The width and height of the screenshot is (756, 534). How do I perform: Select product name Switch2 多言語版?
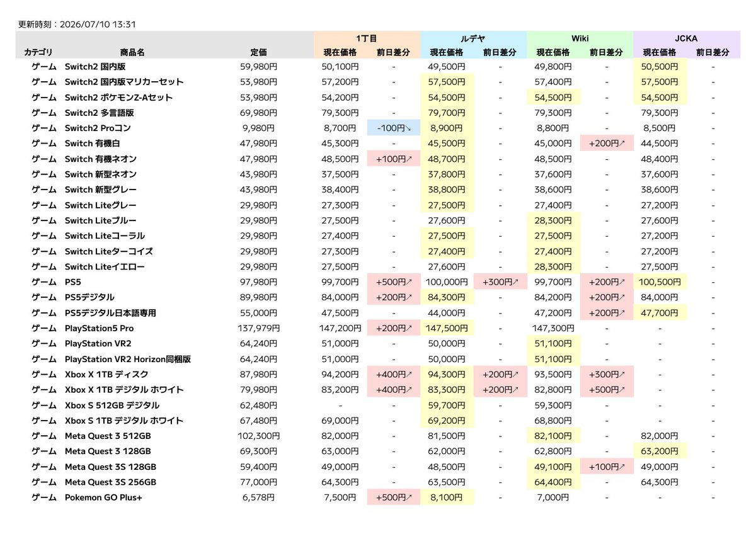coord(99,113)
